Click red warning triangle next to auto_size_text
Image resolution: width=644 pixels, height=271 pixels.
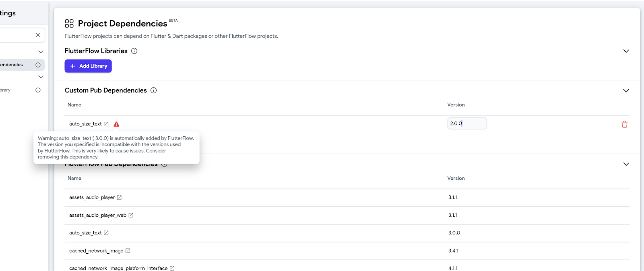tap(116, 124)
